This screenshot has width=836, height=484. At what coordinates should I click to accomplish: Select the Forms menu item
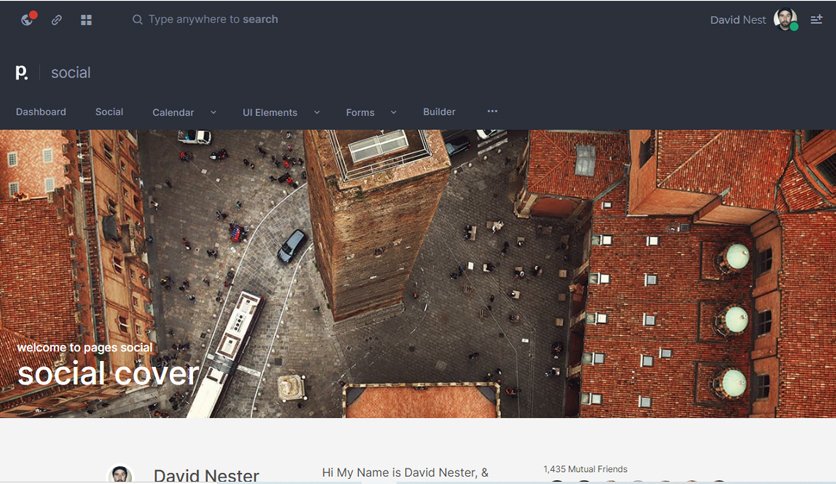coord(360,112)
